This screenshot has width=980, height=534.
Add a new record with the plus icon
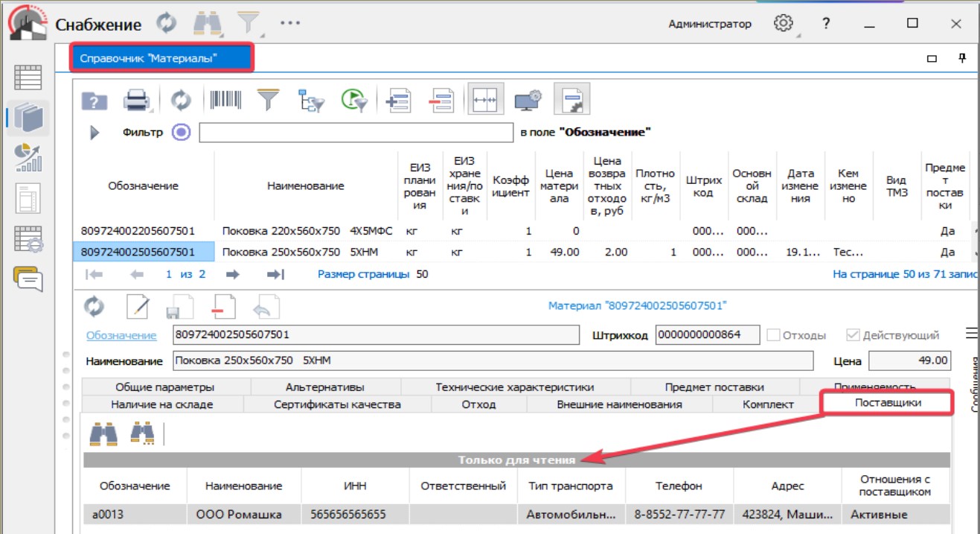coord(400,100)
